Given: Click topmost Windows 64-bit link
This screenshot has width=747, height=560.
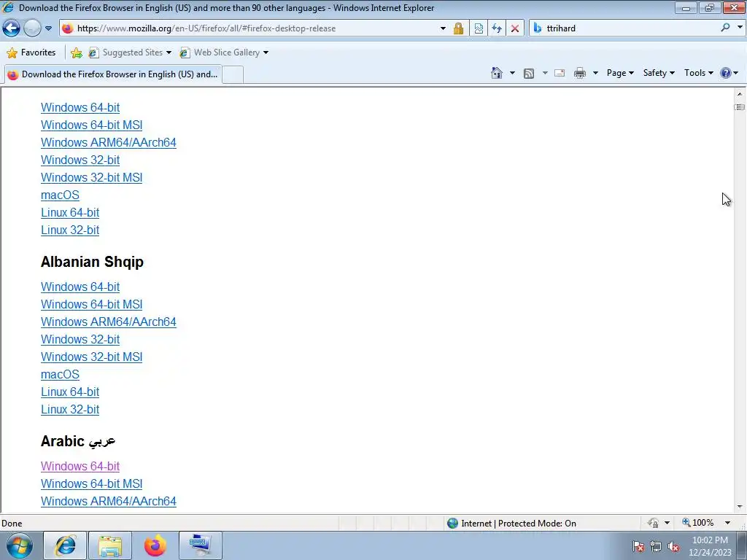Looking at the screenshot, I should point(80,108).
